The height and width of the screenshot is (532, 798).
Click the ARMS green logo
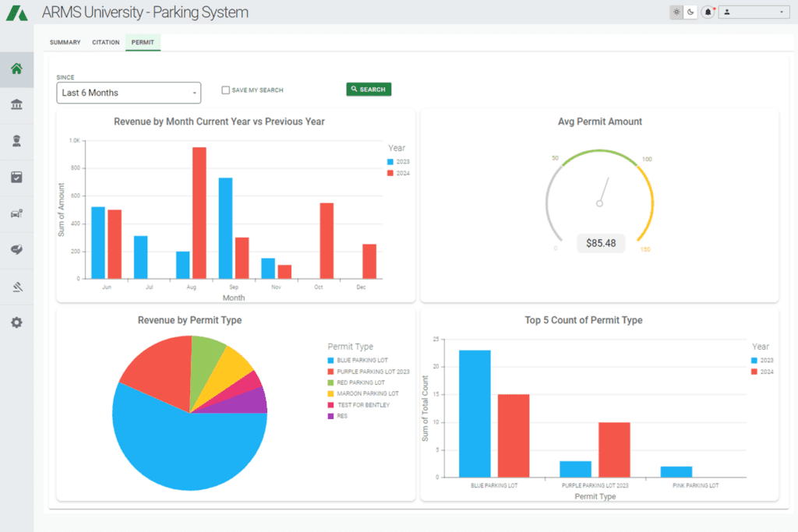click(17, 12)
